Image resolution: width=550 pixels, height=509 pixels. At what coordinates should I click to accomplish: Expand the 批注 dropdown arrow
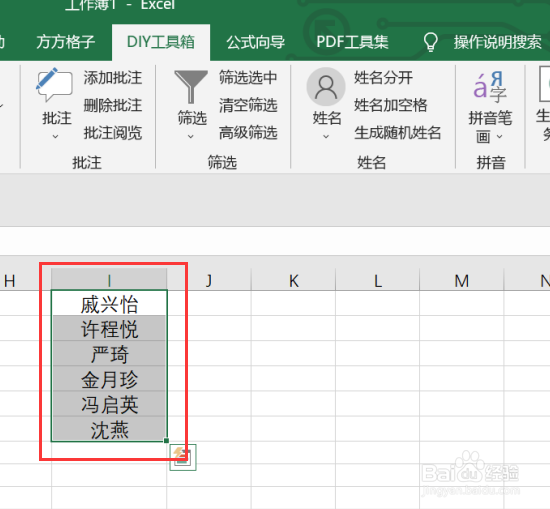(55, 136)
